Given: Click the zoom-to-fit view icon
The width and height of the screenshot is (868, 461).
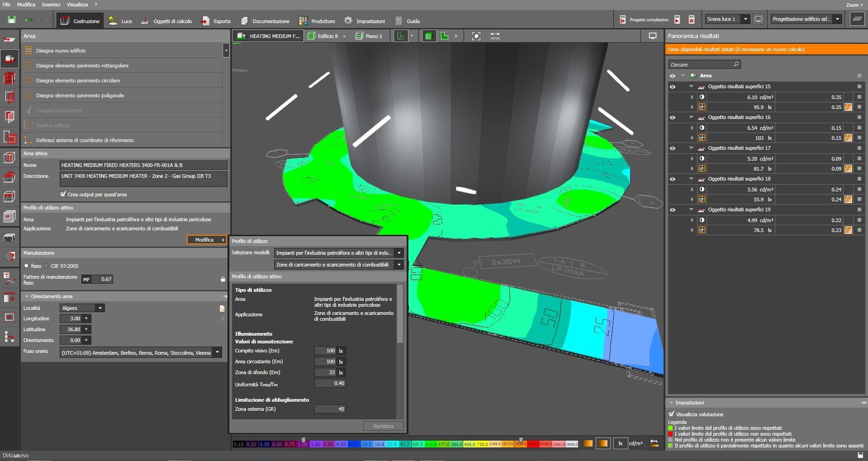Looking at the screenshot, I should [476, 36].
